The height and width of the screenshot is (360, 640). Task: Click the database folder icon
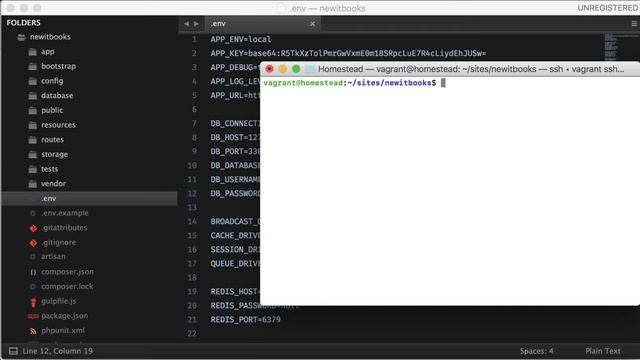pyautogui.click(x=33, y=96)
